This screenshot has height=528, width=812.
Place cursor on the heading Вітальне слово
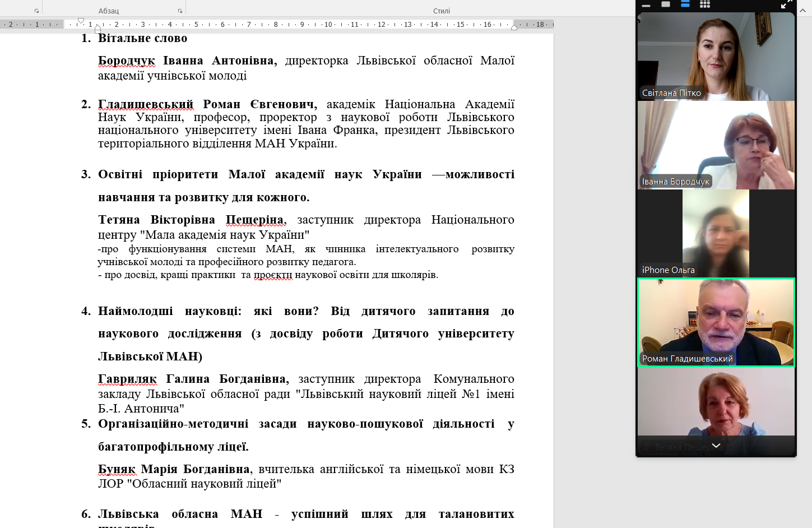pyautogui.click(x=142, y=38)
